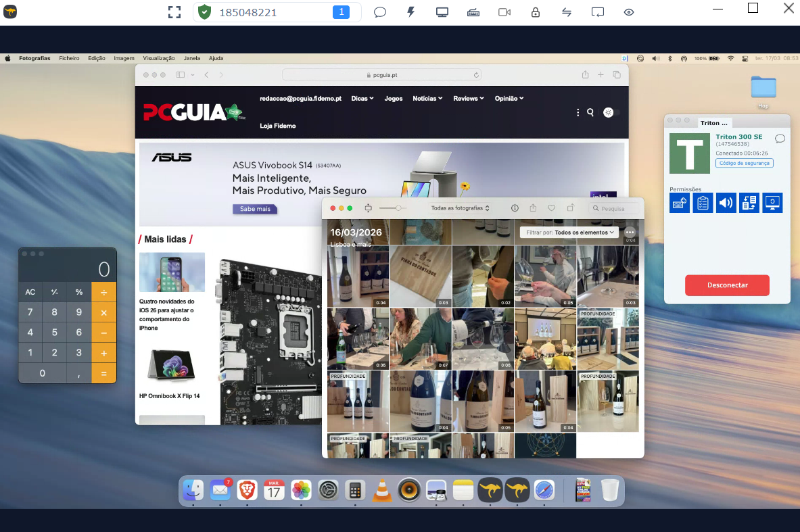The width and height of the screenshot is (800, 532).
Task: Click the blue session count badge '1'
Action: [341, 11]
